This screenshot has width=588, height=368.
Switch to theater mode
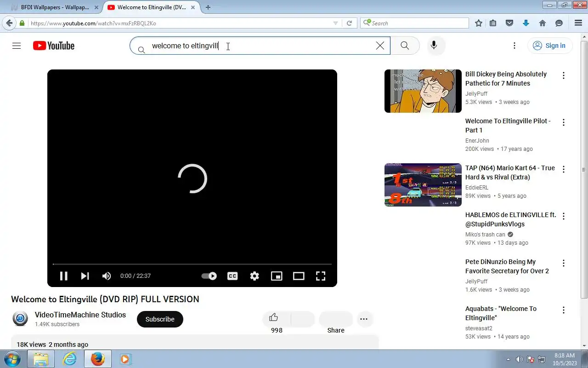(x=299, y=276)
